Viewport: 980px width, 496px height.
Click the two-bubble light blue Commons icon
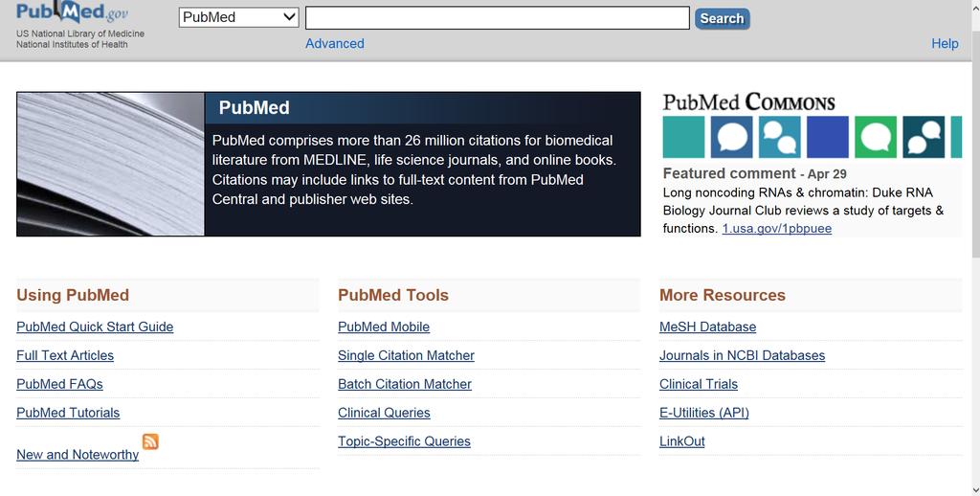pyautogui.click(x=779, y=137)
